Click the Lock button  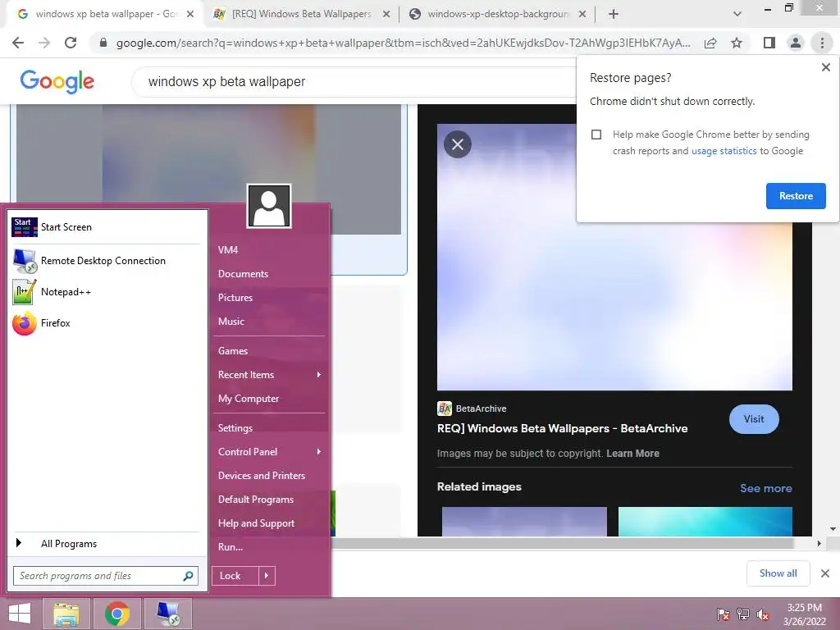click(x=235, y=576)
